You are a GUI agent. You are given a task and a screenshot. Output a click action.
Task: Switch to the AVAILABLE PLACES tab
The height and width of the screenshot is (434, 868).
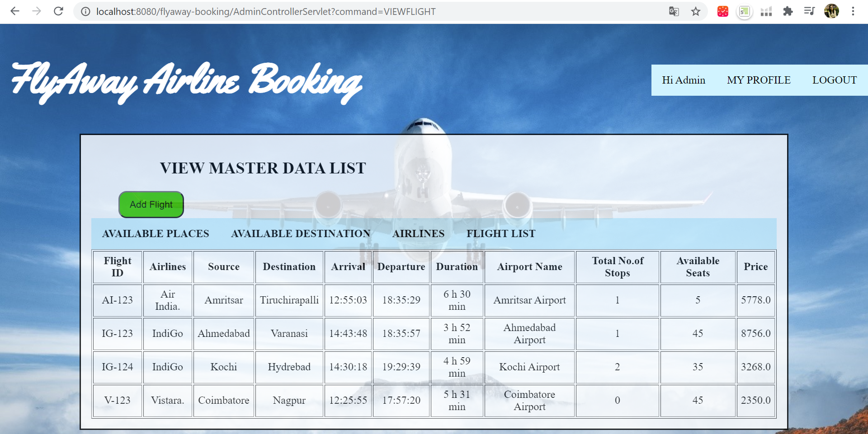pyautogui.click(x=156, y=233)
